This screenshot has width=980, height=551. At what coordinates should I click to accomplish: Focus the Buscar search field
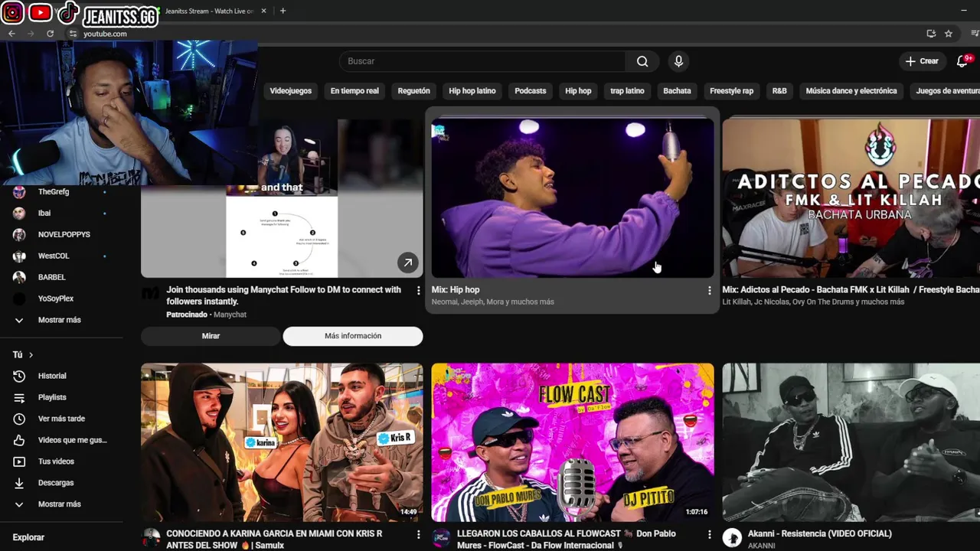pos(483,61)
